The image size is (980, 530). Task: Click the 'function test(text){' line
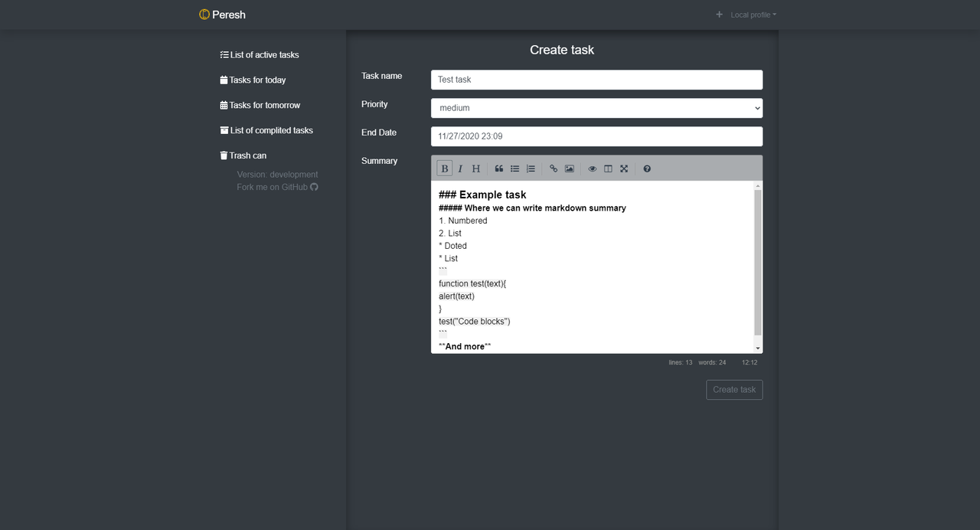pyautogui.click(x=472, y=283)
